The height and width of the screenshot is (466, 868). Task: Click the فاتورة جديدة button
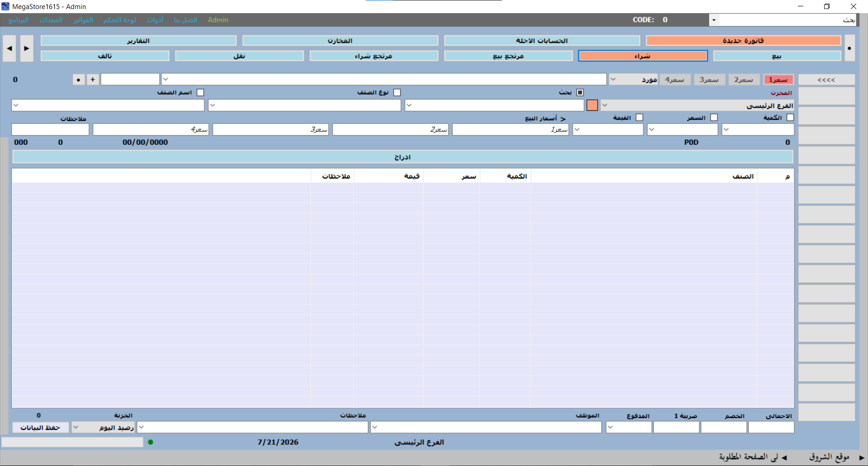743,41
